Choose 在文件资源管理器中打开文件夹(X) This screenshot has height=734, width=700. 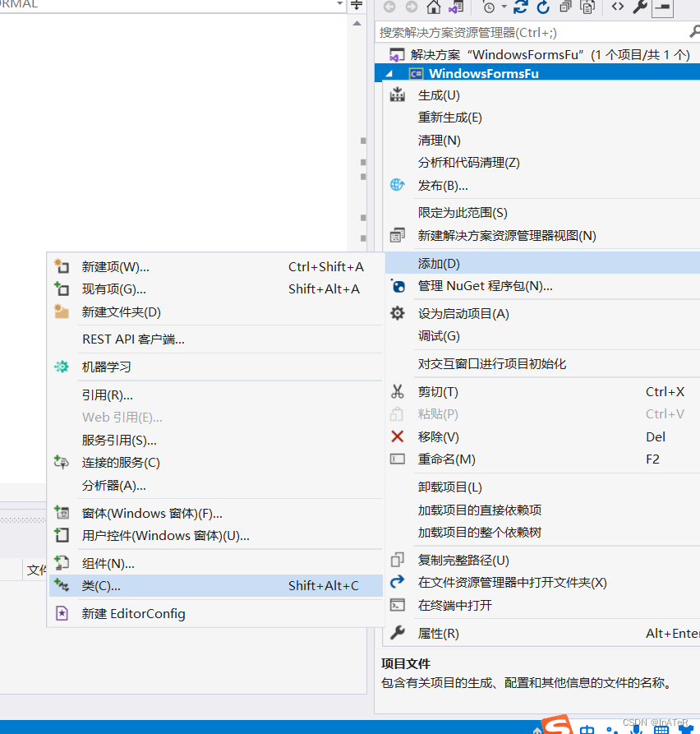point(542,582)
